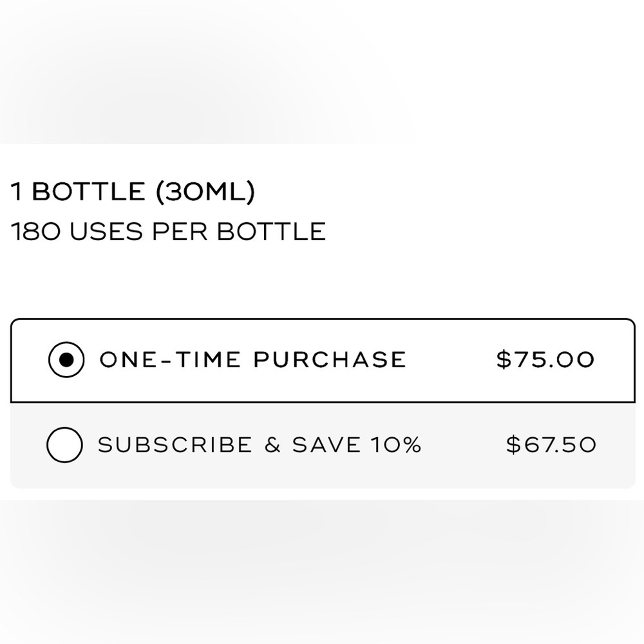
Task: Select the One-Time Purchase radio button
Action: click(x=66, y=359)
